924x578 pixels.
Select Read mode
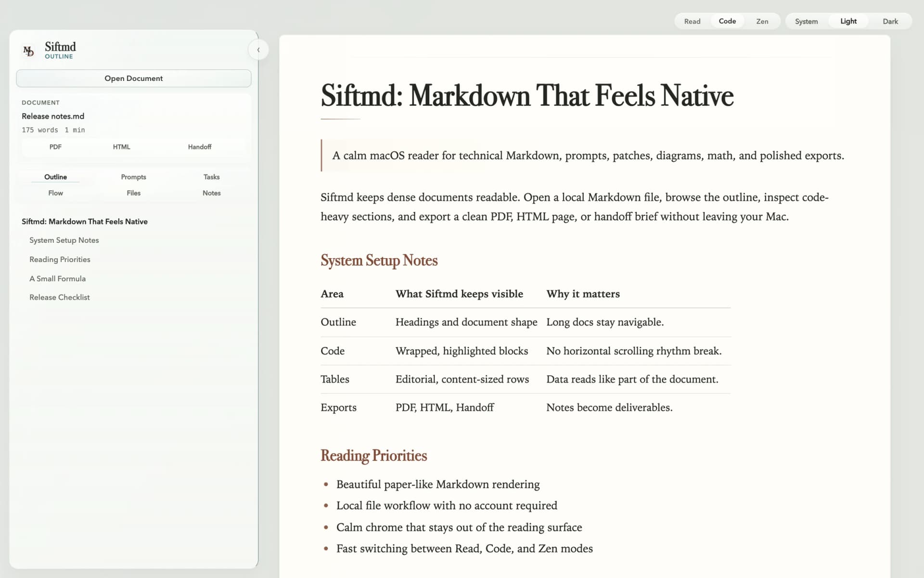[x=693, y=21]
